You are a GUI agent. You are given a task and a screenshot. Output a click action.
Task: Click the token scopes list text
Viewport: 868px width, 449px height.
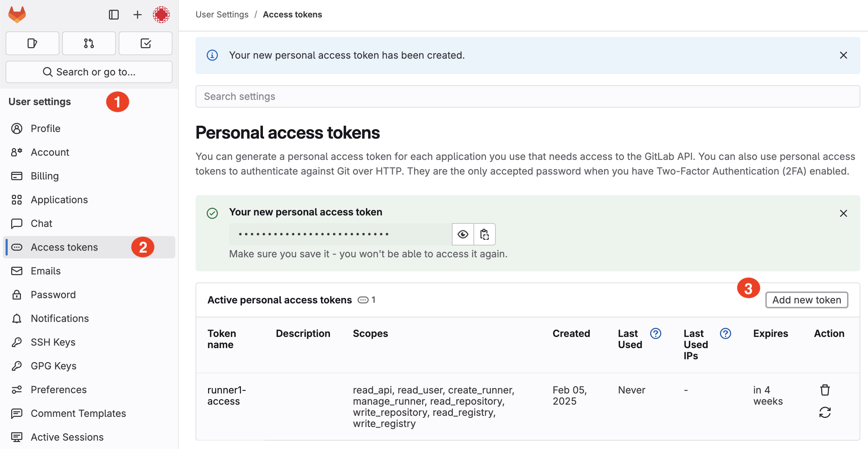[x=434, y=407]
